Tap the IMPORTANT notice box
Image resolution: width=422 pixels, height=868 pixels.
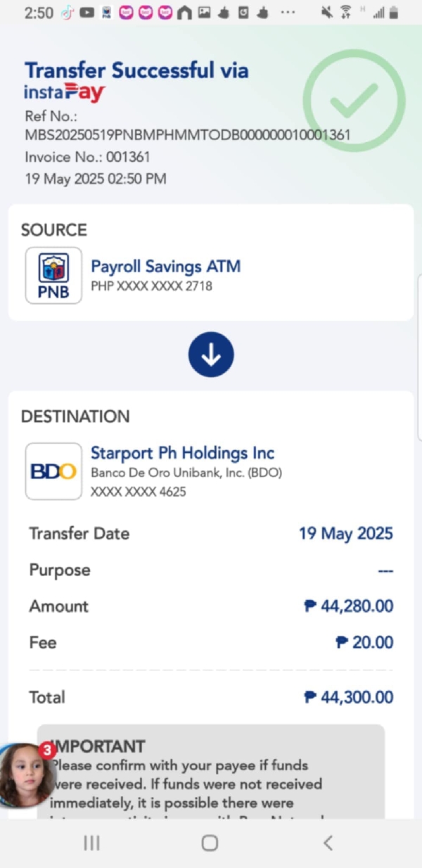point(211,774)
